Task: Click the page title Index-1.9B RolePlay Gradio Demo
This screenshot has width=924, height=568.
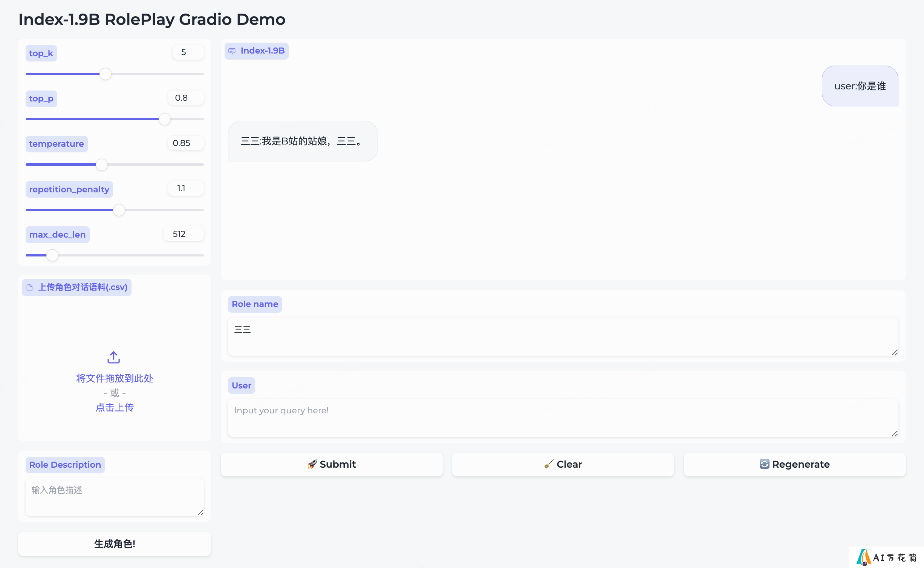Action: [152, 19]
